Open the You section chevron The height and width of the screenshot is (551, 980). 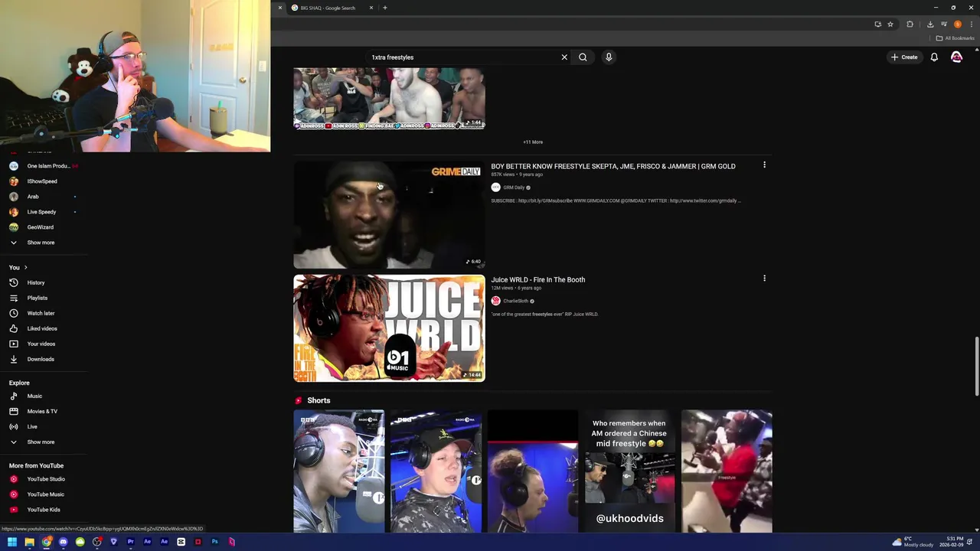25,268
